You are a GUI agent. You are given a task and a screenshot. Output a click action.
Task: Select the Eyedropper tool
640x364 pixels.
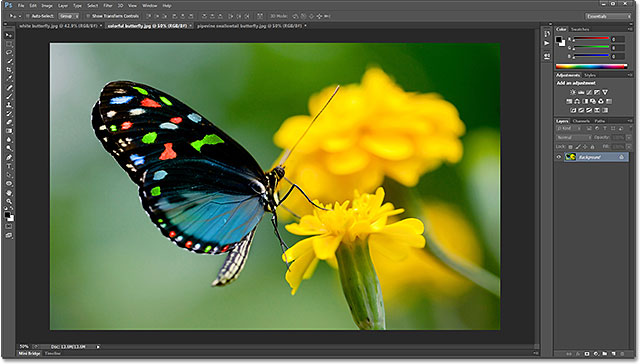point(9,79)
